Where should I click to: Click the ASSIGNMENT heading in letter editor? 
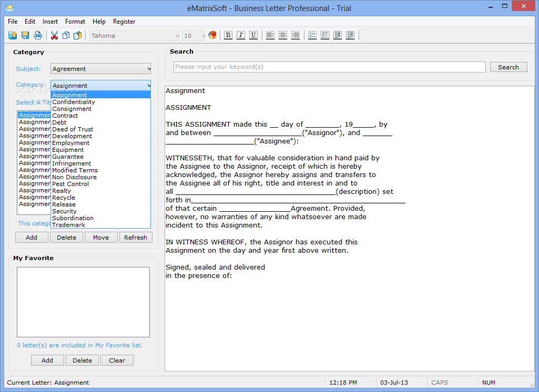188,108
